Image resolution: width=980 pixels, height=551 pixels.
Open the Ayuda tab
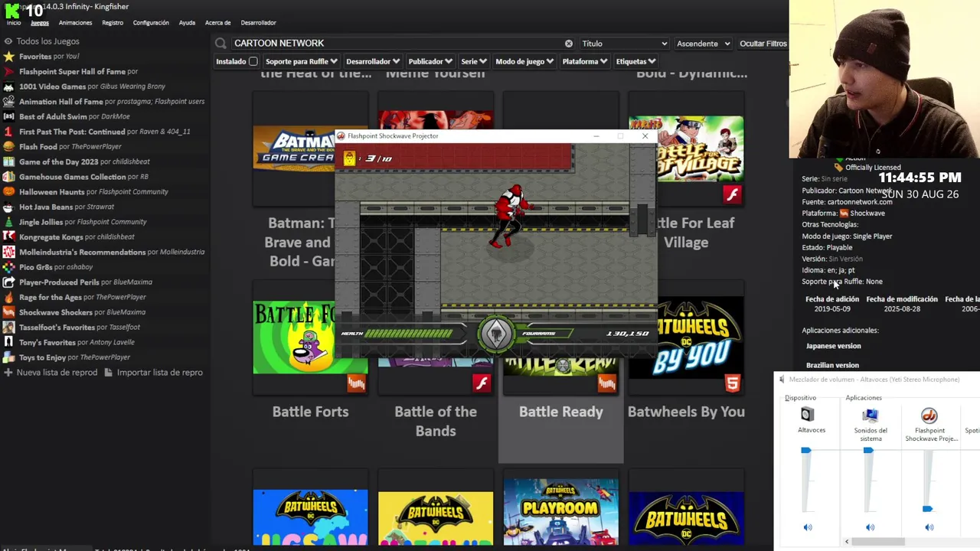point(187,23)
